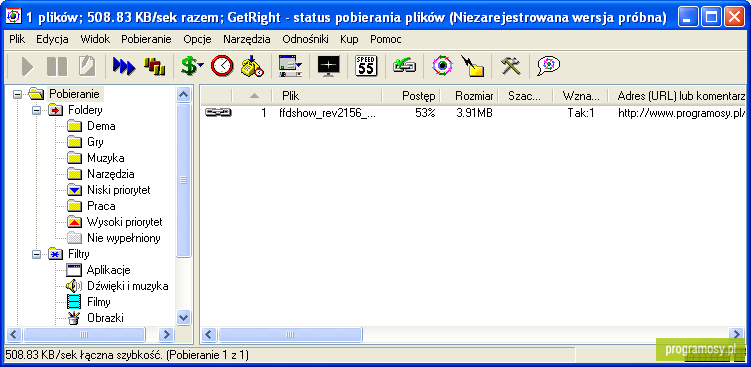Click the window layout toolbar icon

coord(290,66)
